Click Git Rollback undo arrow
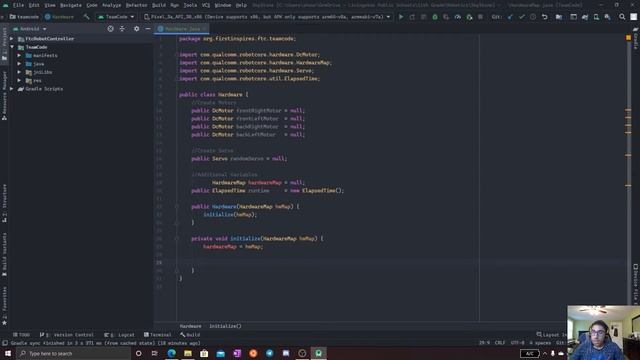The image size is (640, 360). [x=544, y=17]
